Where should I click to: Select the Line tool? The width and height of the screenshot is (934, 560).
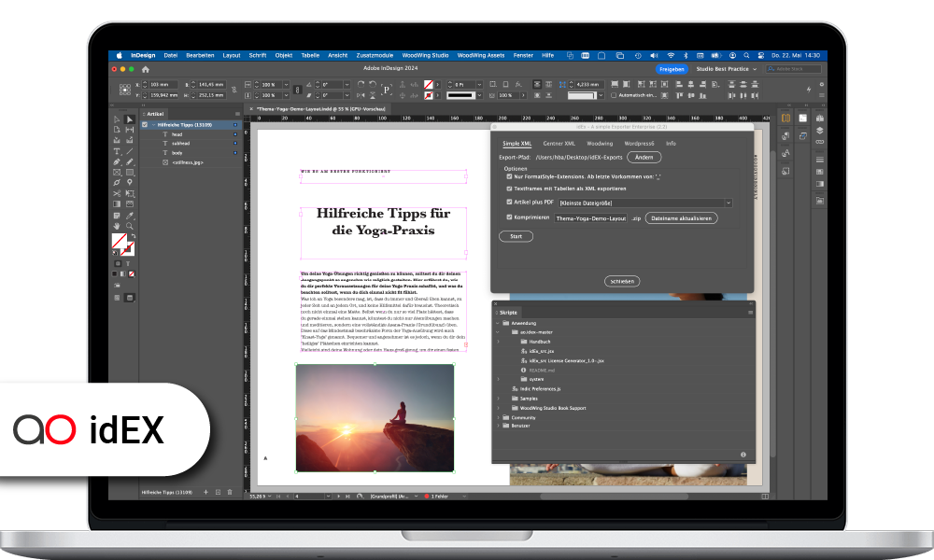point(129,151)
